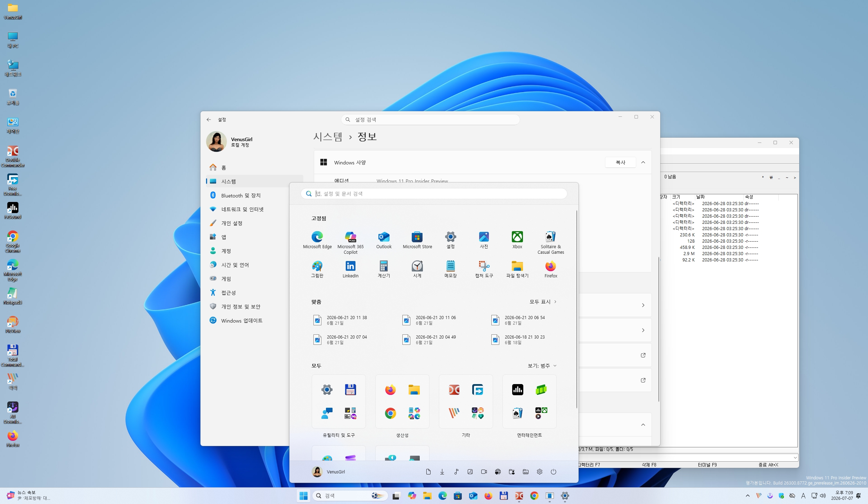Open the Pictures folder icon in Start footer
868x504 pixels.
click(470, 472)
